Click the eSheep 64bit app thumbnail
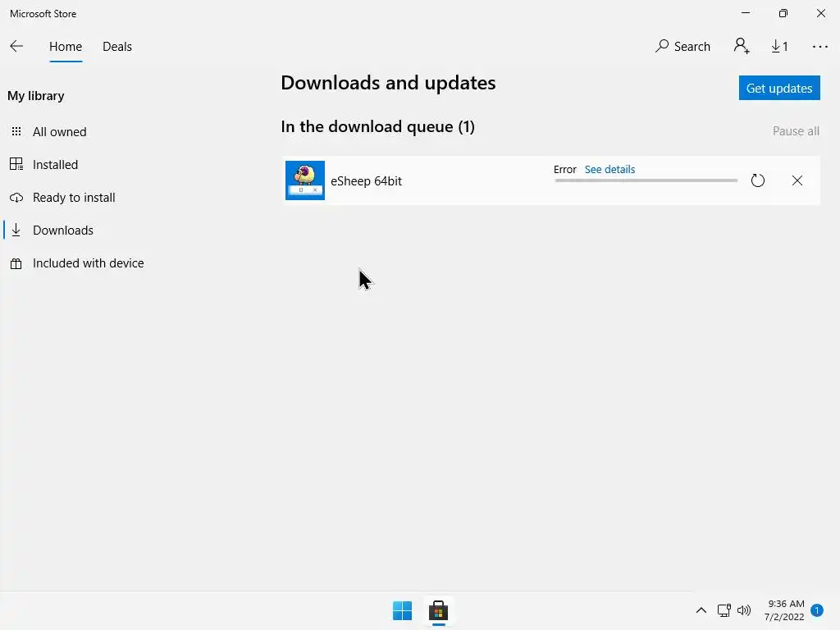 305,180
